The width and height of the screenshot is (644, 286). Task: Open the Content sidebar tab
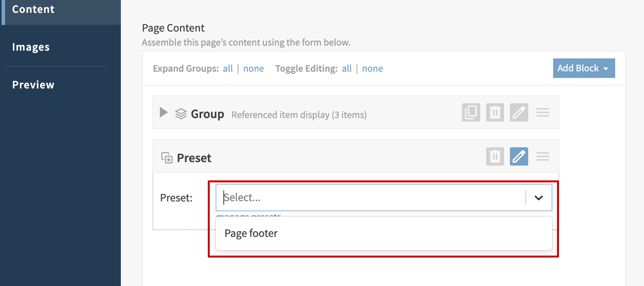click(33, 9)
